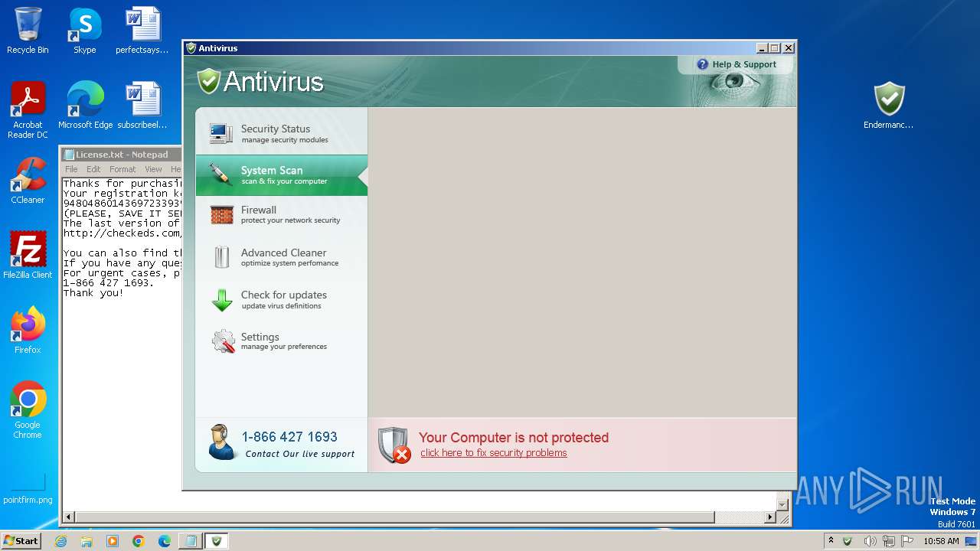
Task: Click the License.txt - Notepad title bar
Action: [x=121, y=155]
